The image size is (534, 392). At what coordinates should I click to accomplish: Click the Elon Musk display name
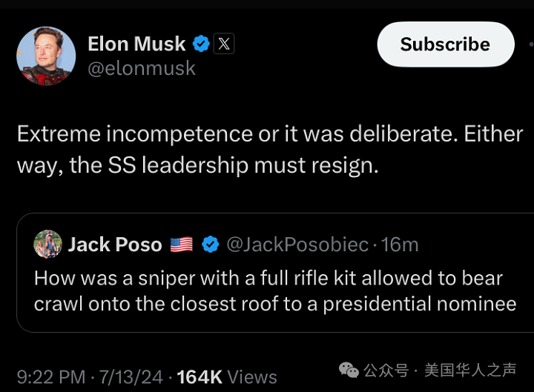point(136,44)
